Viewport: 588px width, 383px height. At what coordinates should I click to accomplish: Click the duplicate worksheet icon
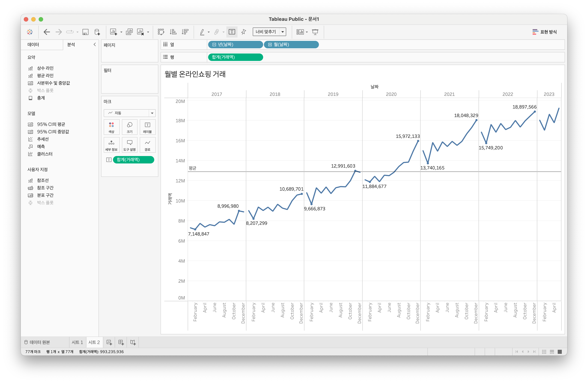click(x=129, y=32)
